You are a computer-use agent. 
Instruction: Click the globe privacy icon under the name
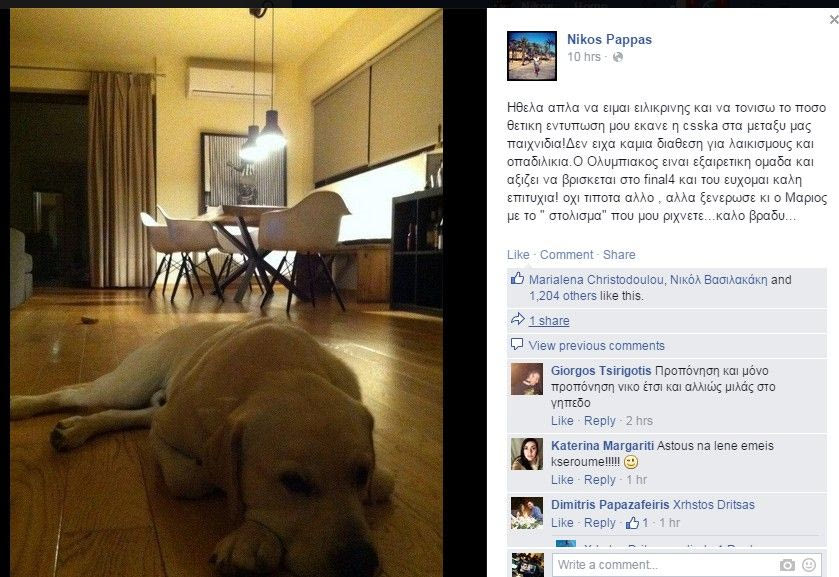click(617, 57)
